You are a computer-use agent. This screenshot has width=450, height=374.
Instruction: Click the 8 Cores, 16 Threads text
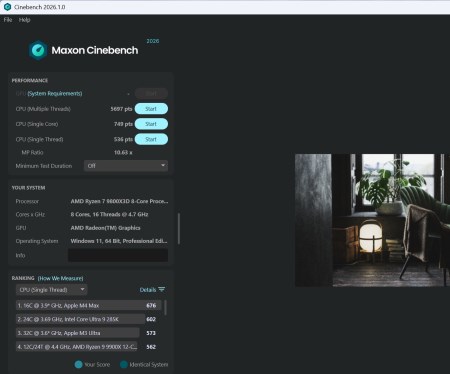pos(109,214)
